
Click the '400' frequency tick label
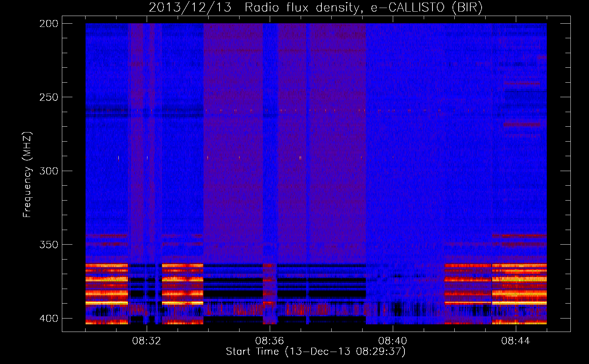pos(48,318)
